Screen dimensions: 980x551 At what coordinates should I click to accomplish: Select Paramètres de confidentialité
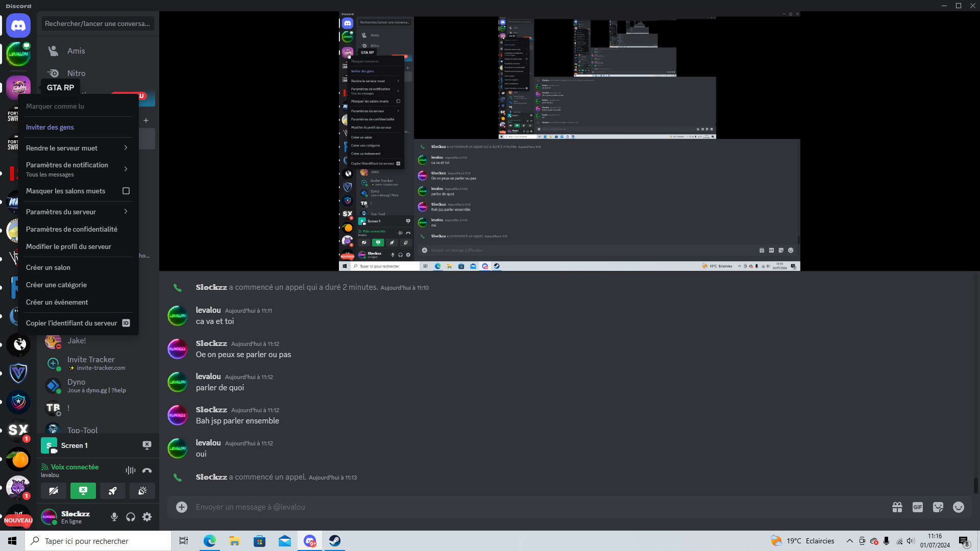tap(77, 229)
